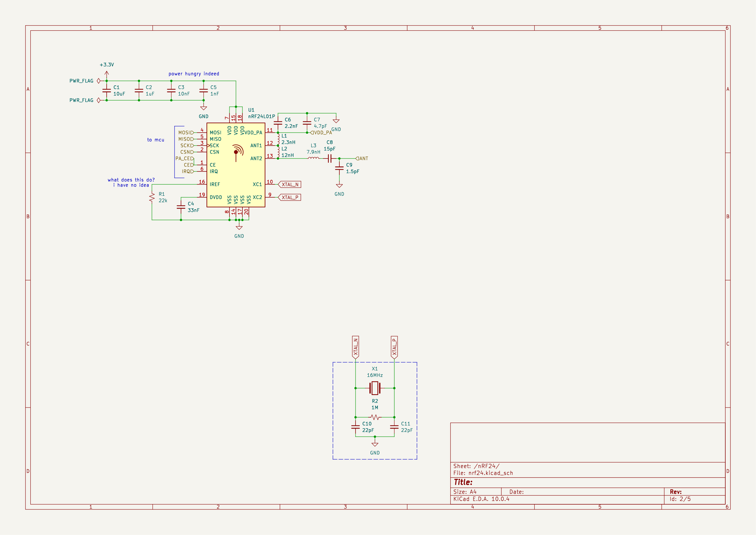Click the GND symbol below the crystal circuit

tap(375, 444)
